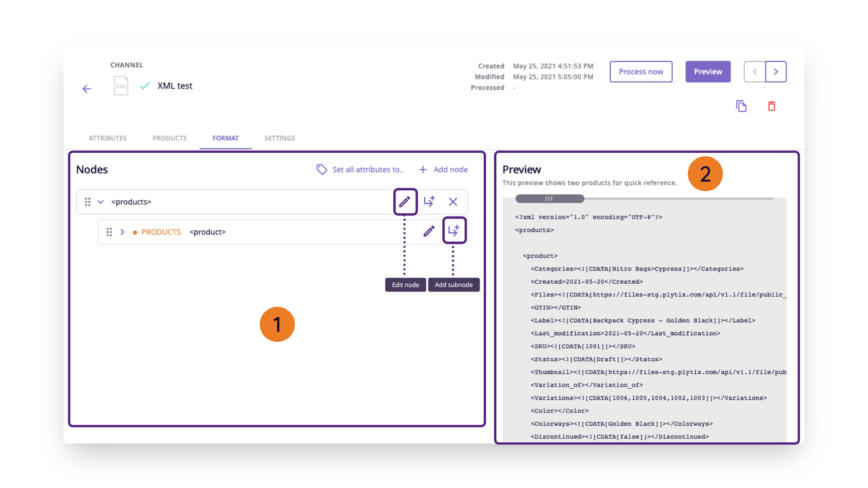
Task: Add subnode to the products node
Action: (x=429, y=202)
